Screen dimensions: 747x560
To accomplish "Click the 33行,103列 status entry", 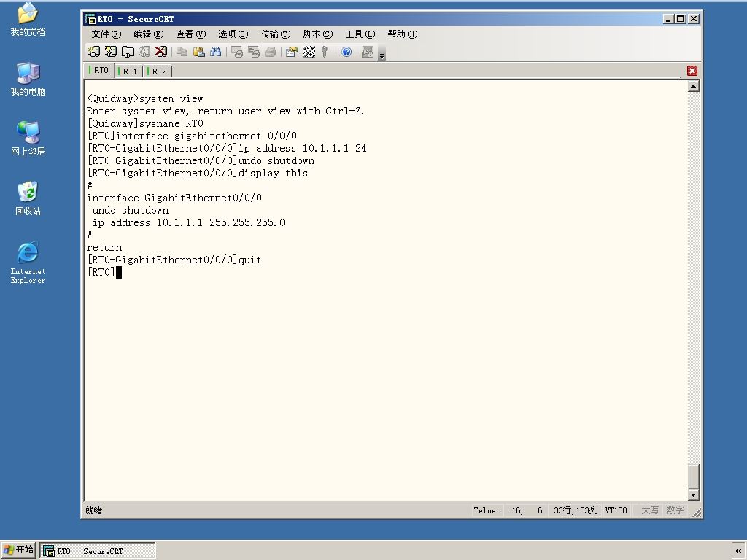I will (576, 510).
